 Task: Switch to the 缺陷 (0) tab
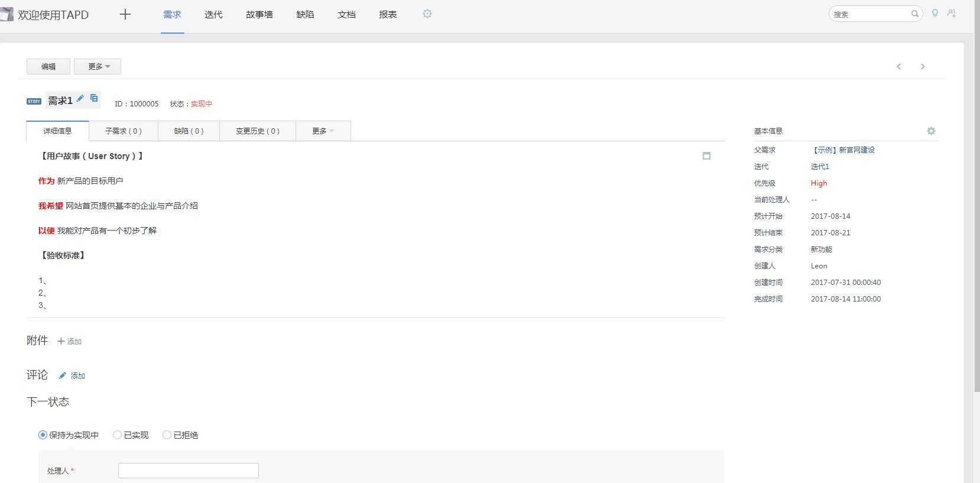click(x=189, y=131)
